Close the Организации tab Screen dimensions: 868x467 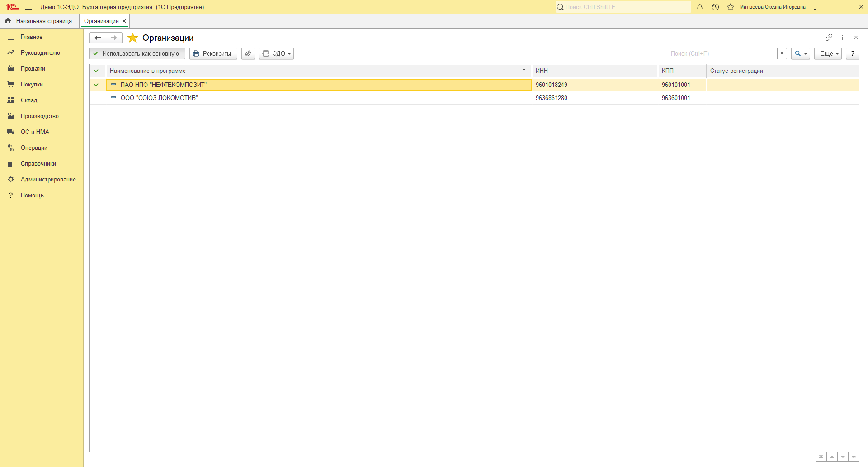pos(124,21)
